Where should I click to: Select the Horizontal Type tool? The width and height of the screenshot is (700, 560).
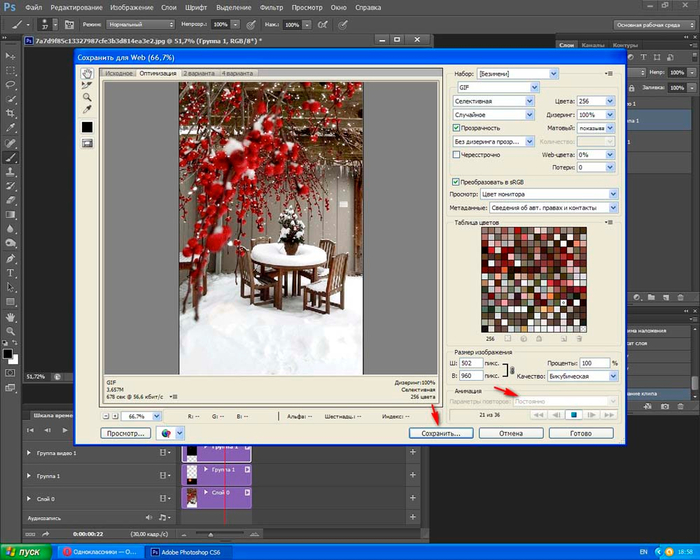(x=10, y=273)
